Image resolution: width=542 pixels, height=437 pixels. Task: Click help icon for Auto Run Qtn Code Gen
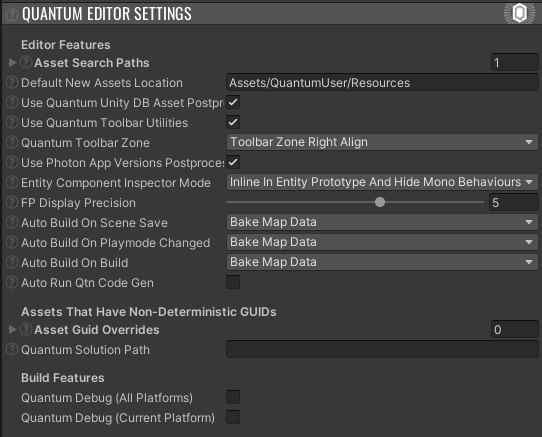point(12,283)
